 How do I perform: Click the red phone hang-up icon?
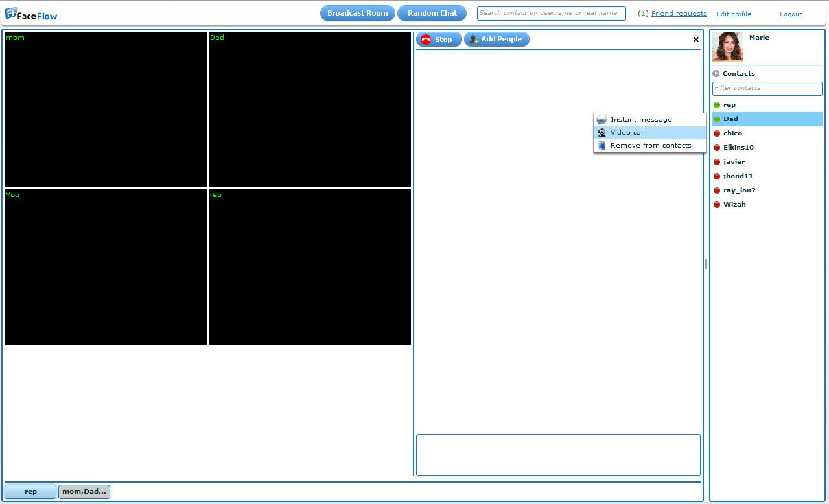click(426, 40)
